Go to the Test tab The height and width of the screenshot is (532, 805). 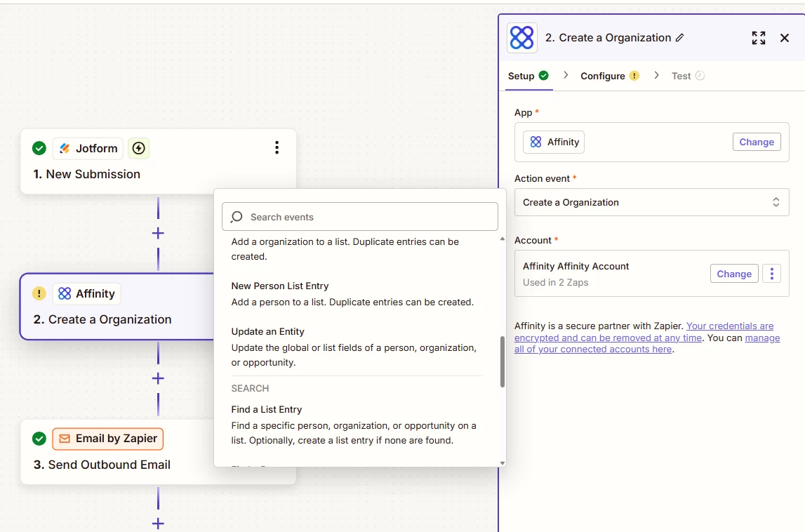click(x=688, y=76)
